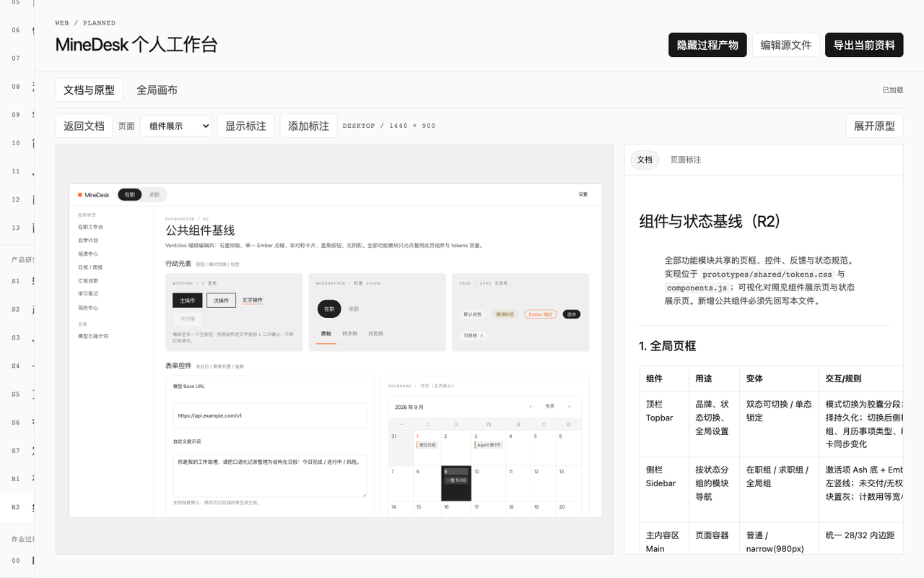Select the 原始 tab
Viewport: 924px width, 578px height.
326,334
